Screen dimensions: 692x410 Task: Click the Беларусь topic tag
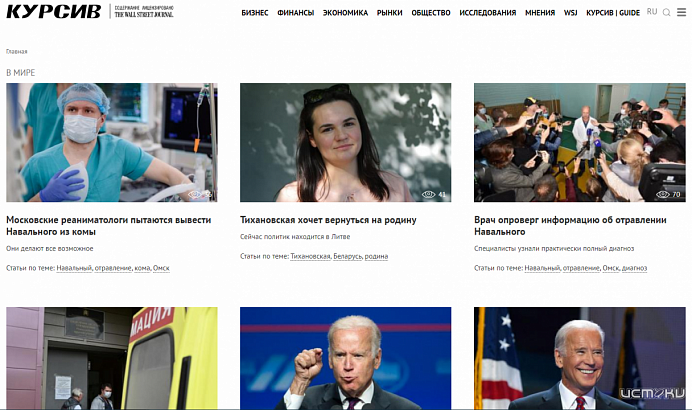tap(346, 256)
